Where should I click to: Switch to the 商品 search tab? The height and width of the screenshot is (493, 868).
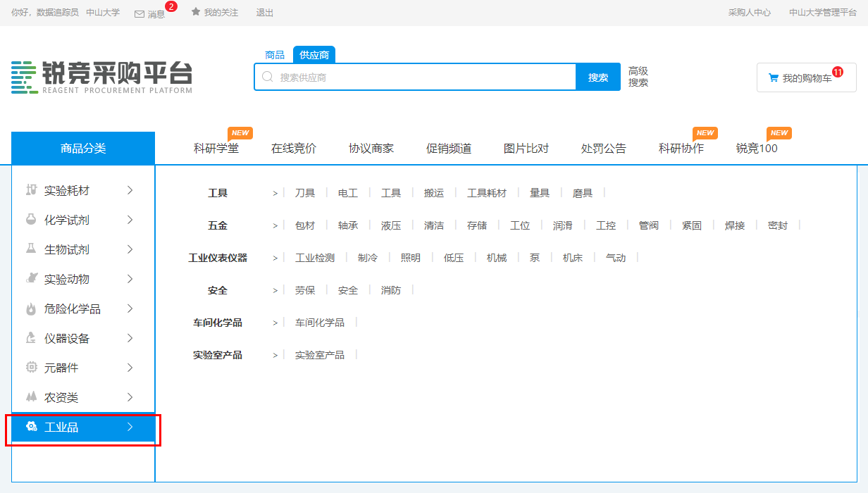[x=275, y=55]
